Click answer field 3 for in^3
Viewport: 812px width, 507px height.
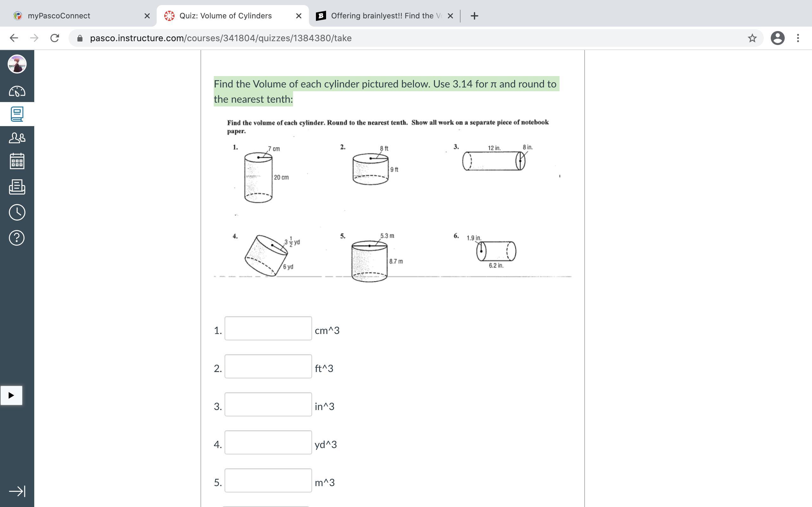(x=268, y=404)
